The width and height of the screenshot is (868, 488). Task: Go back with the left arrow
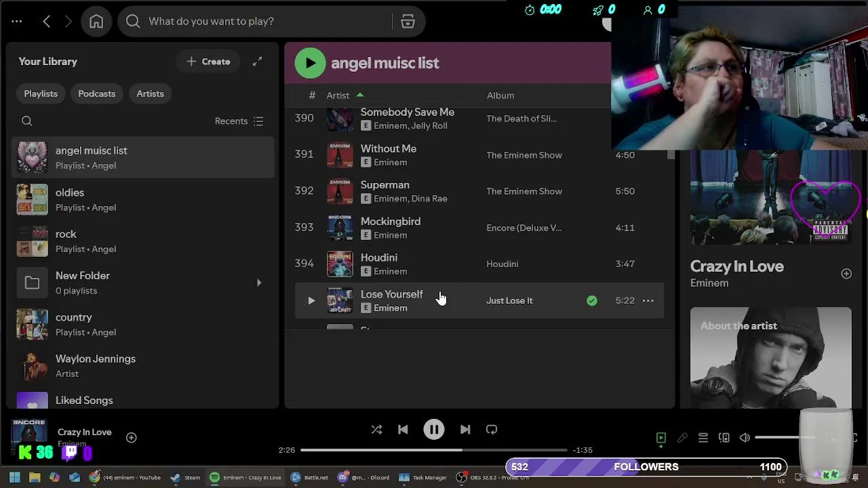(47, 21)
